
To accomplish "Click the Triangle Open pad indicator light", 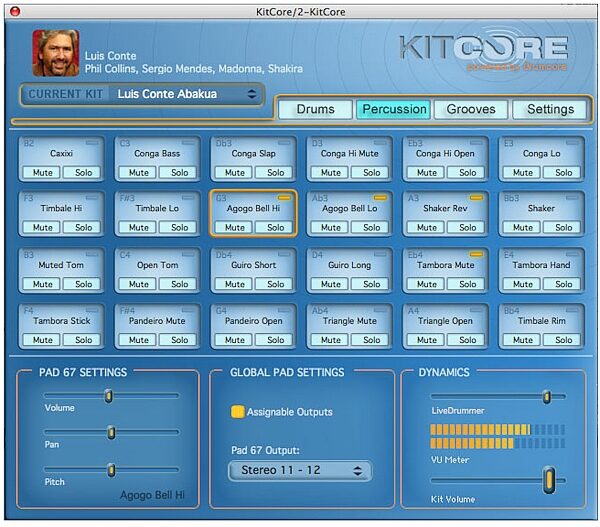I will click(476, 310).
